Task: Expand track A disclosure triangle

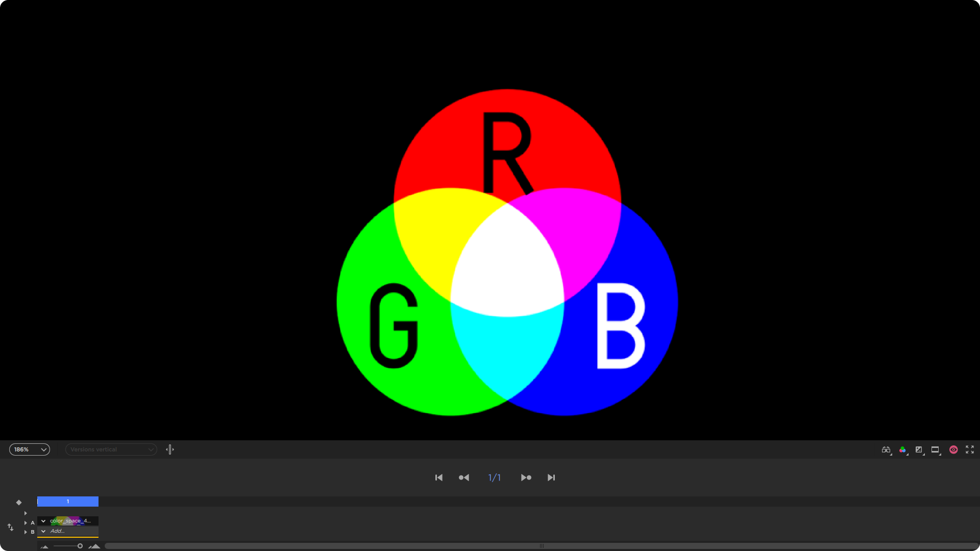Action: pyautogui.click(x=26, y=522)
